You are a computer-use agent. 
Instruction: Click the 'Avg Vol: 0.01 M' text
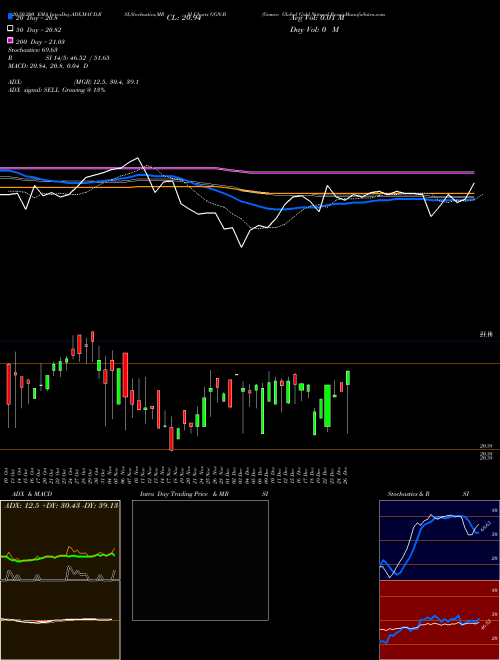click(317, 18)
